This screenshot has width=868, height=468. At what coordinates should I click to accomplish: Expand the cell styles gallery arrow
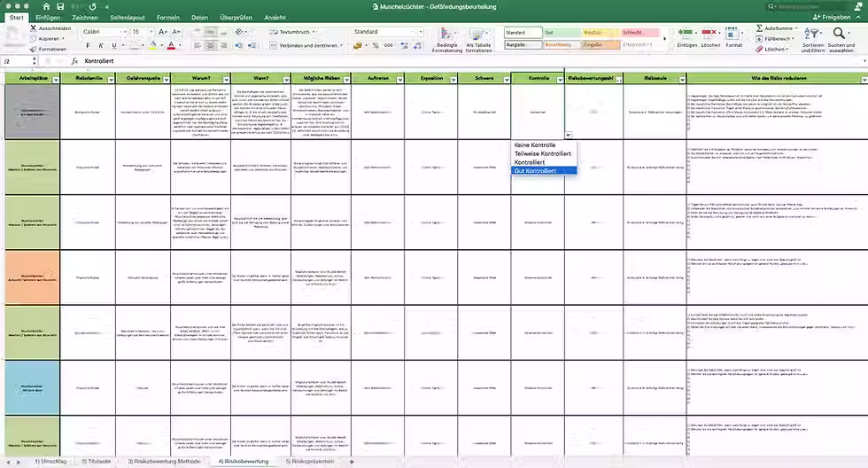[665, 39]
